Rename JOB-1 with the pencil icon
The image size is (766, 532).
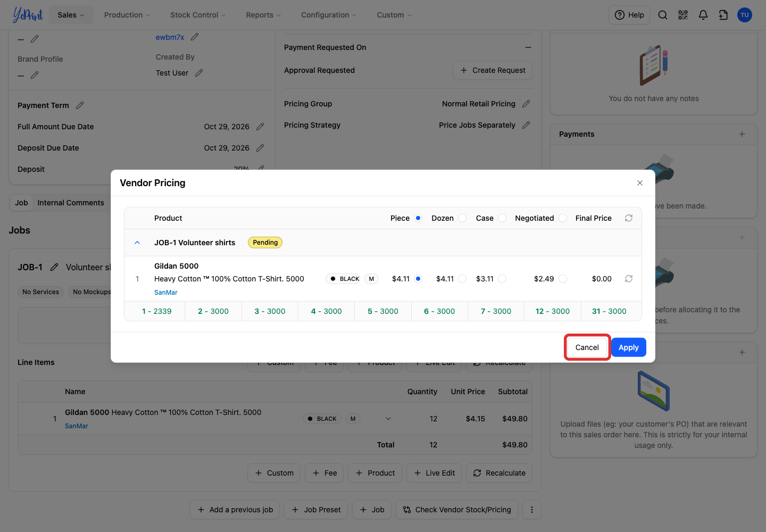(x=54, y=267)
